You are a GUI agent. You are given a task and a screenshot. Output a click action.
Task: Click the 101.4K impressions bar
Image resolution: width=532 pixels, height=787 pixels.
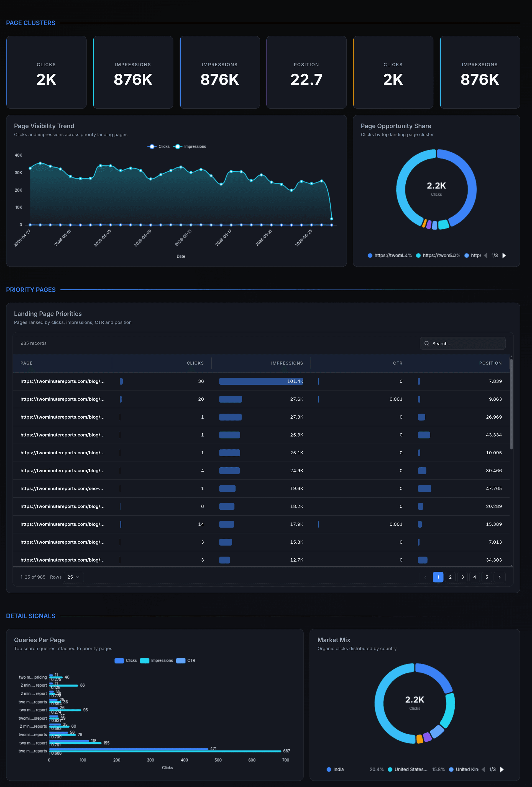[x=261, y=381]
